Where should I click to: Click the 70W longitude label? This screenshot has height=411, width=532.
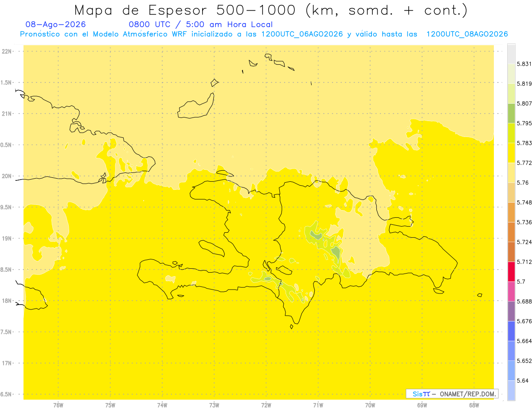(370, 405)
